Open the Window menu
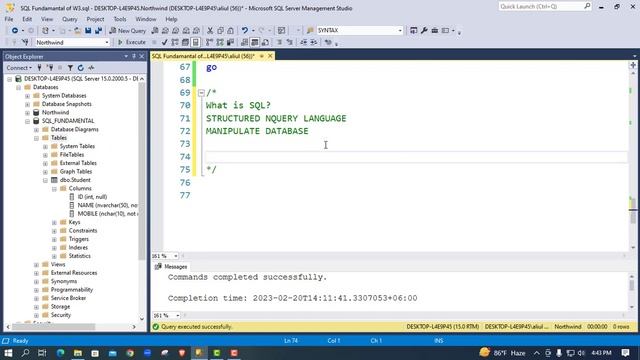This screenshot has width=640, height=360. tap(146, 19)
